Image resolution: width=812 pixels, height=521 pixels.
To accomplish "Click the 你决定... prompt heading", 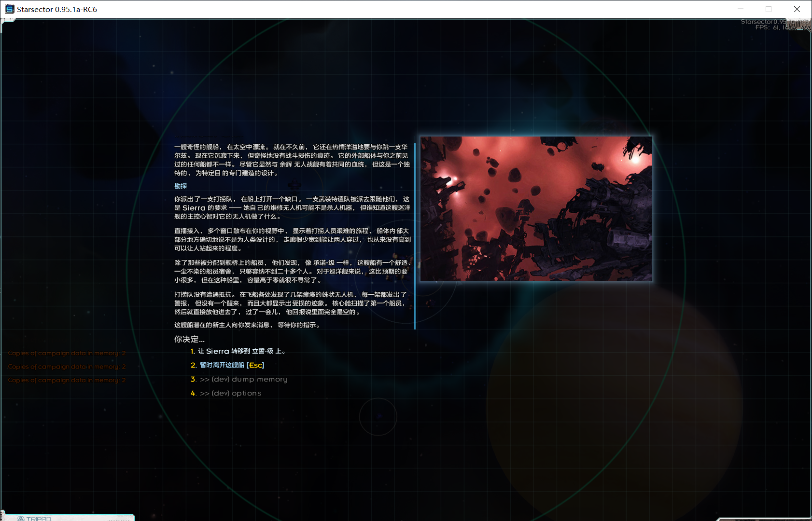I will click(x=189, y=339).
